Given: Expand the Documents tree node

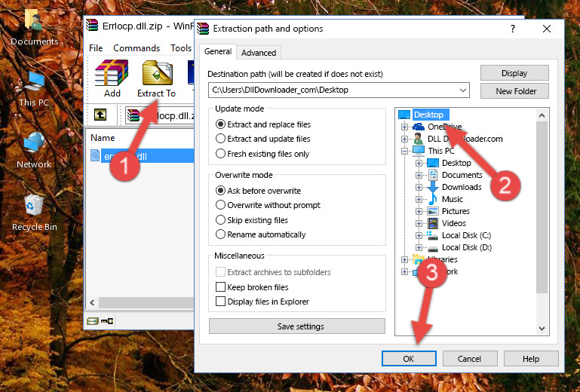Looking at the screenshot, I should click(419, 176).
